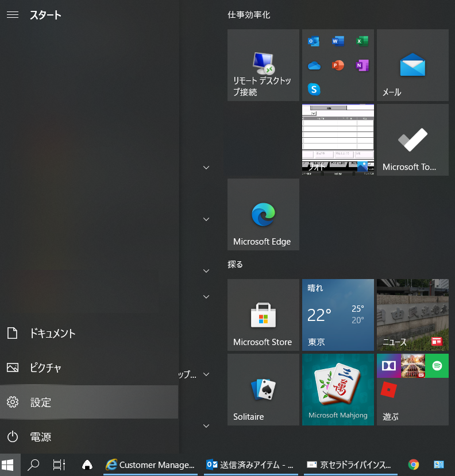Open Documents (ドキュメント) from Start sidebar
The height and width of the screenshot is (476, 455).
click(x=89, y=334)
